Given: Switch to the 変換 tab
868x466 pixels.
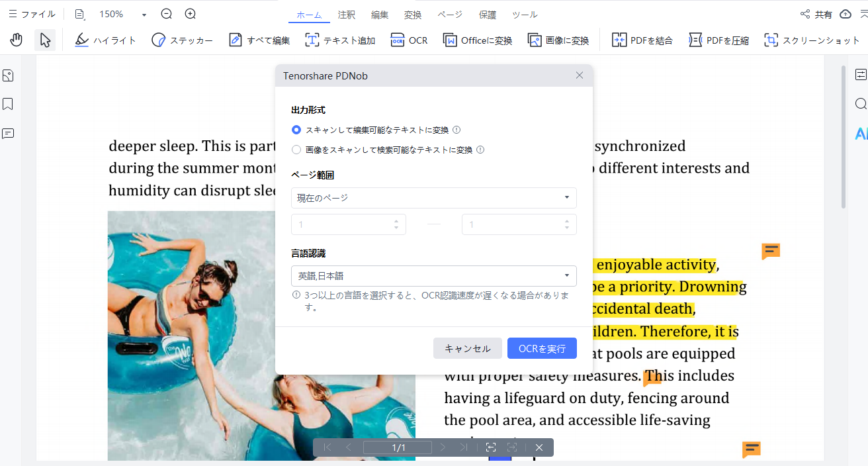Looking at the screenshot, I should tap(413, 15).
